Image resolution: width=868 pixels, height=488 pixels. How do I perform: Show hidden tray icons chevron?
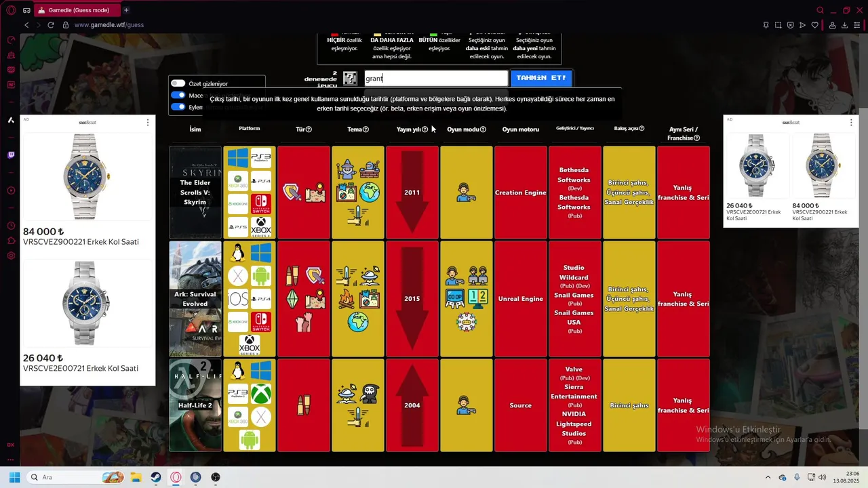(x=768, y=477)
